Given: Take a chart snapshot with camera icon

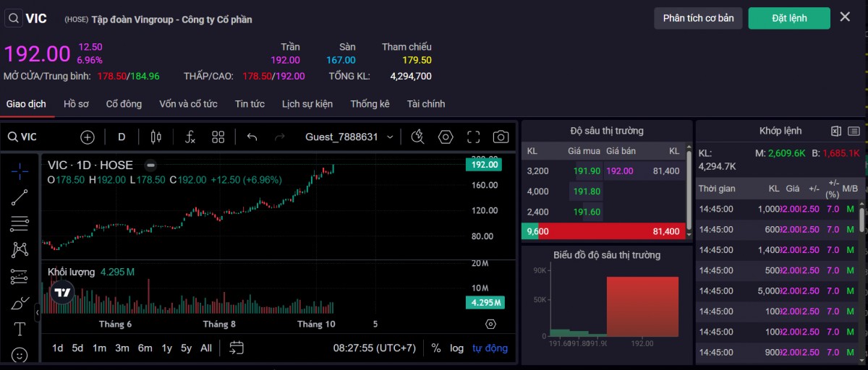Looking at the screenshot, I should (x=501, y=137).
